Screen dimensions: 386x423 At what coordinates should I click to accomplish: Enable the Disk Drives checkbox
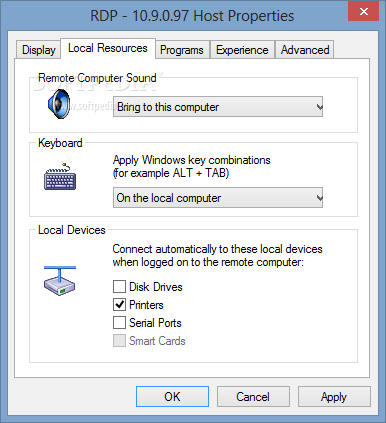pyautogui.click(x=119, y=287)
